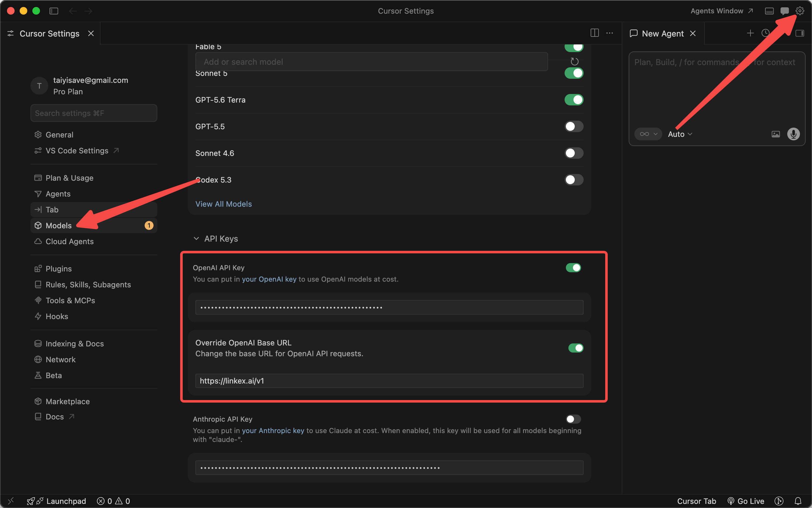
Task: Open Cloud Agents settings
Action: pos(94,242)
